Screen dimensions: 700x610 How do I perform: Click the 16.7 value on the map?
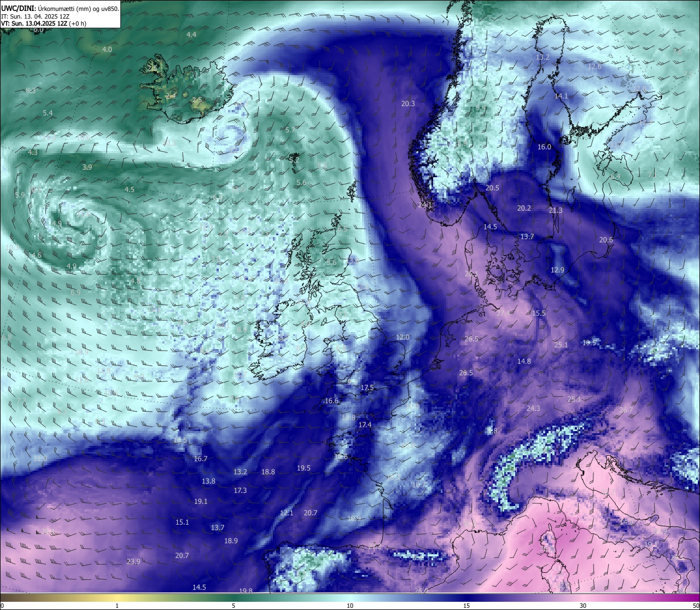pyautogui.click(x=201, y=458)
